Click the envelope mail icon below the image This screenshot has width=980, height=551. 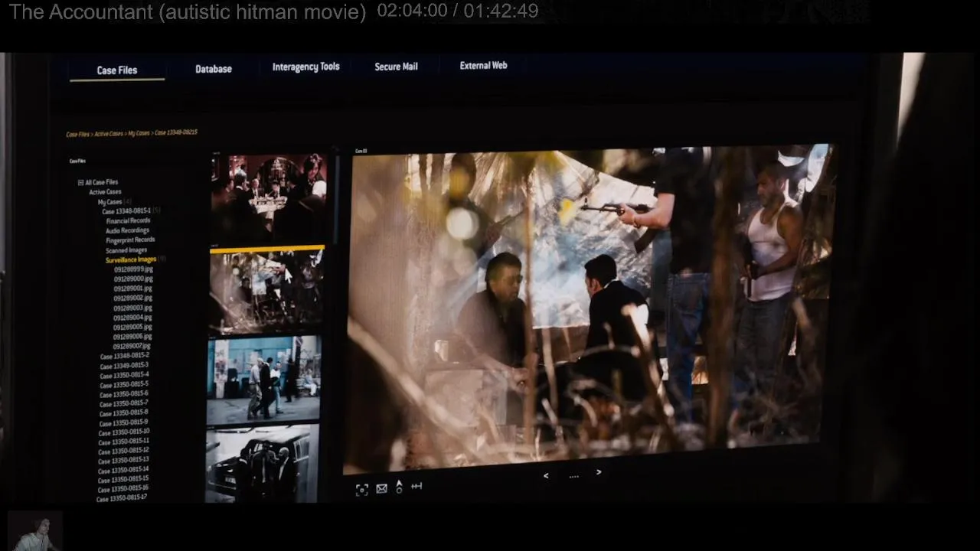pos(381,489)
